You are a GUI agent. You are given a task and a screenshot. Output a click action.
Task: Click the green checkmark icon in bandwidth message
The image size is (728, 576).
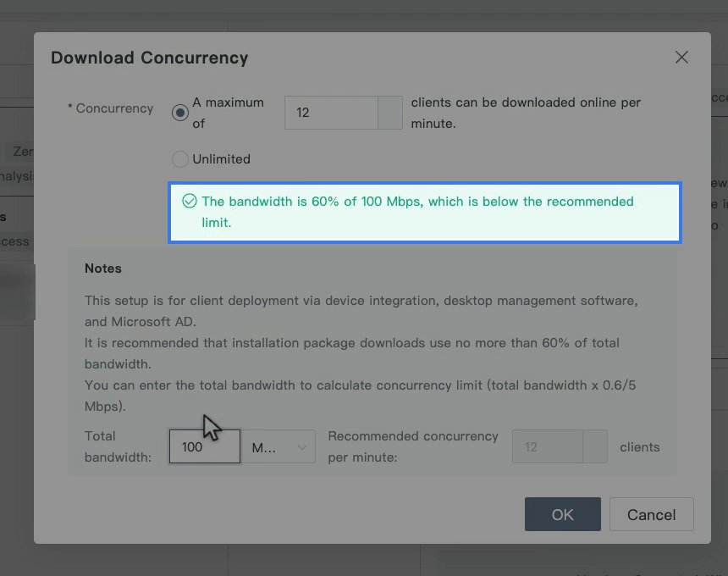tap(190, 201)
